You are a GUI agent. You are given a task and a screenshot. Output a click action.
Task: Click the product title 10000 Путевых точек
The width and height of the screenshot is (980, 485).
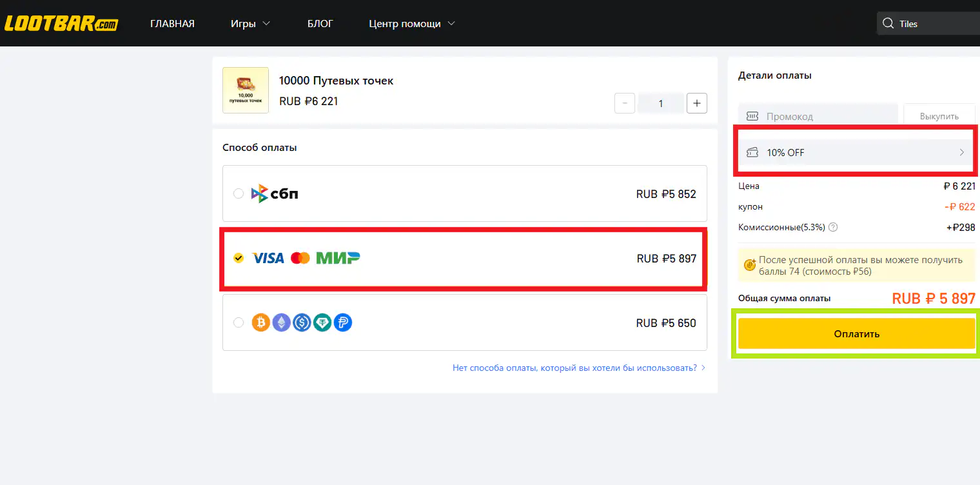336,81
